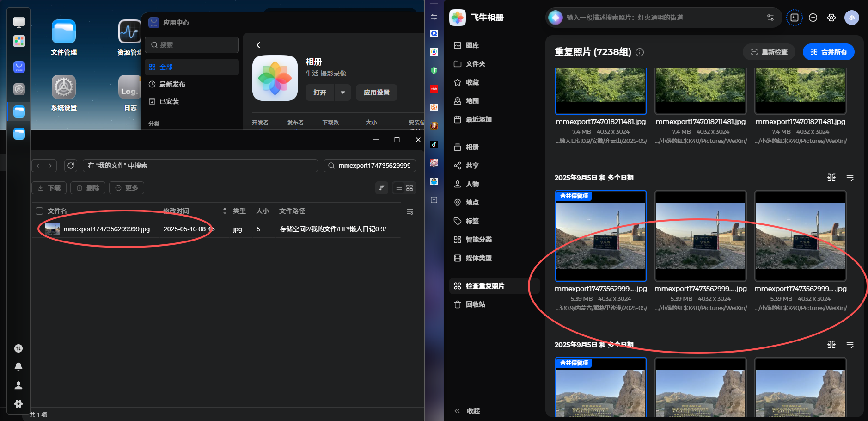Viewport: 868px width, 421px height.
Task: Click the merge icon for the second 2025年9月5日 group
Action: 831,345
